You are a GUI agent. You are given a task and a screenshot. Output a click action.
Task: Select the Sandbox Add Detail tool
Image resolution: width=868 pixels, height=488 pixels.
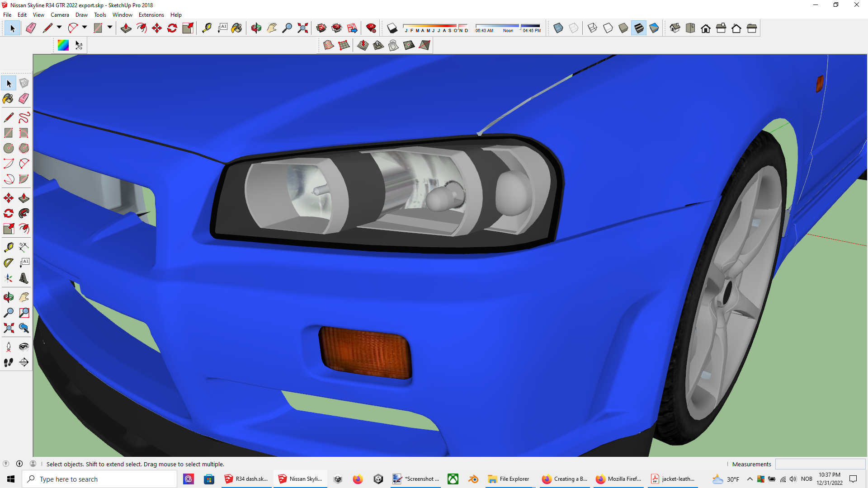[409, 45]
